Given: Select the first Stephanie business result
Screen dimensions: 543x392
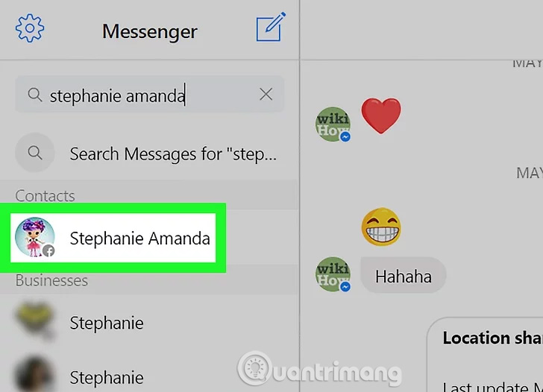Looking at the screenshot, I should (149, 323).
